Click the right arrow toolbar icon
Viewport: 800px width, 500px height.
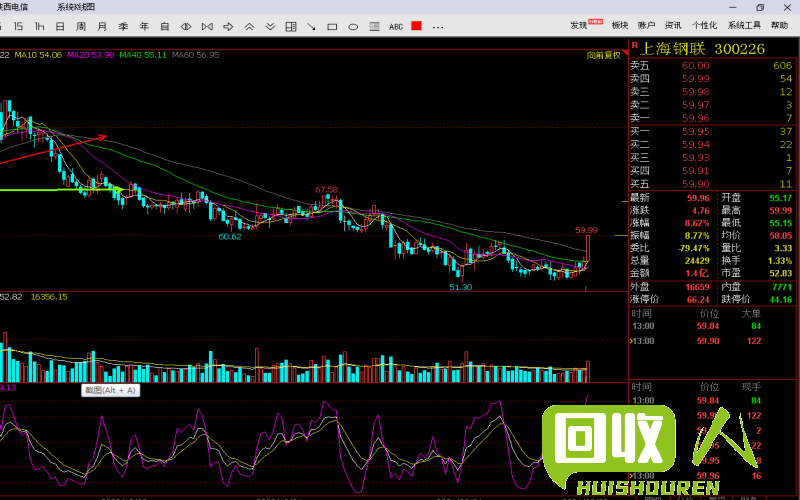228,27
